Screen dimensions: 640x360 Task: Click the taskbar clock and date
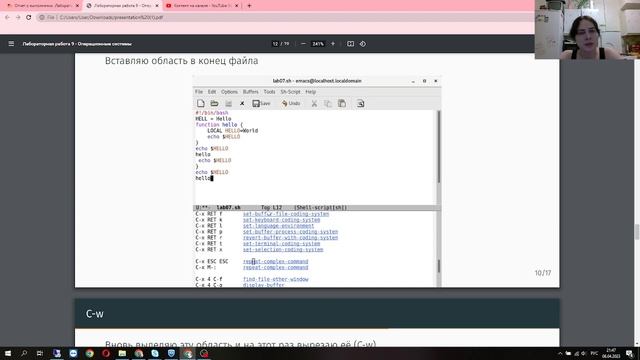pos(611,353)
